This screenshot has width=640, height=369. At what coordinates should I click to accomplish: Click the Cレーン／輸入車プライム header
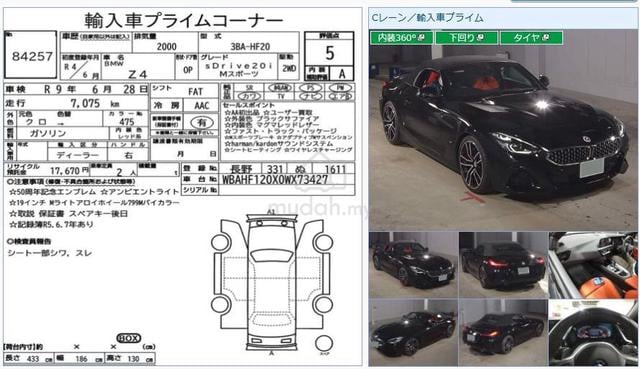pos(427,18)
